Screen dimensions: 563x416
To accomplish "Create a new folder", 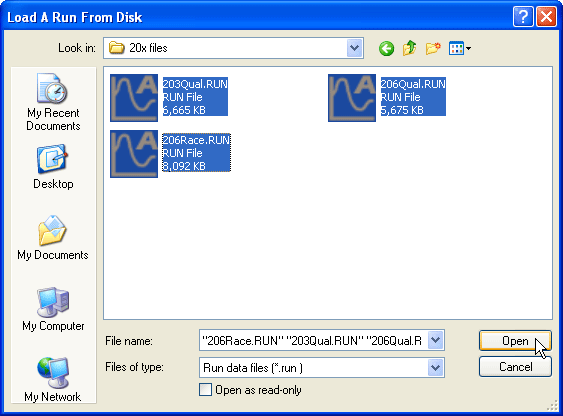I will (433, 48).
